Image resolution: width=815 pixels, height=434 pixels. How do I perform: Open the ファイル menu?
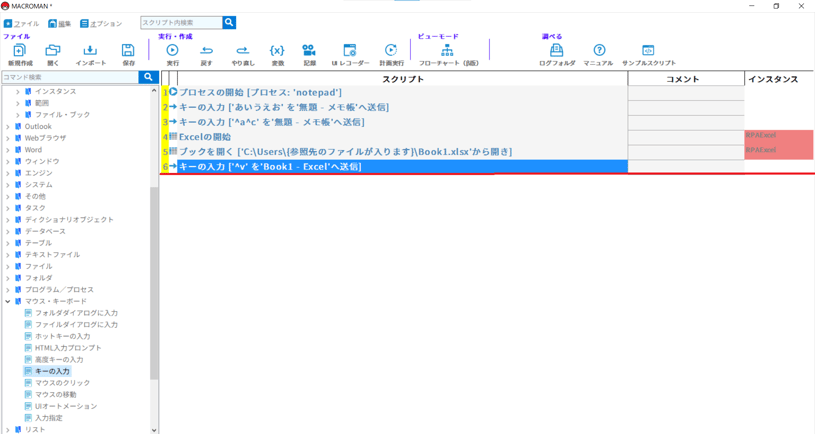(21, 23)
